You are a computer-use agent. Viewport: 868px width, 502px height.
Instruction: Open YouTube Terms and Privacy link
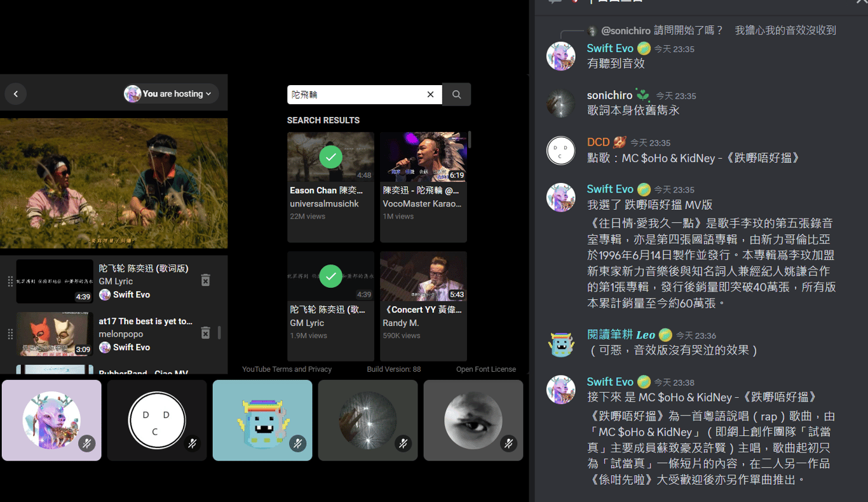pyautogui.click(x=287, y=369)
